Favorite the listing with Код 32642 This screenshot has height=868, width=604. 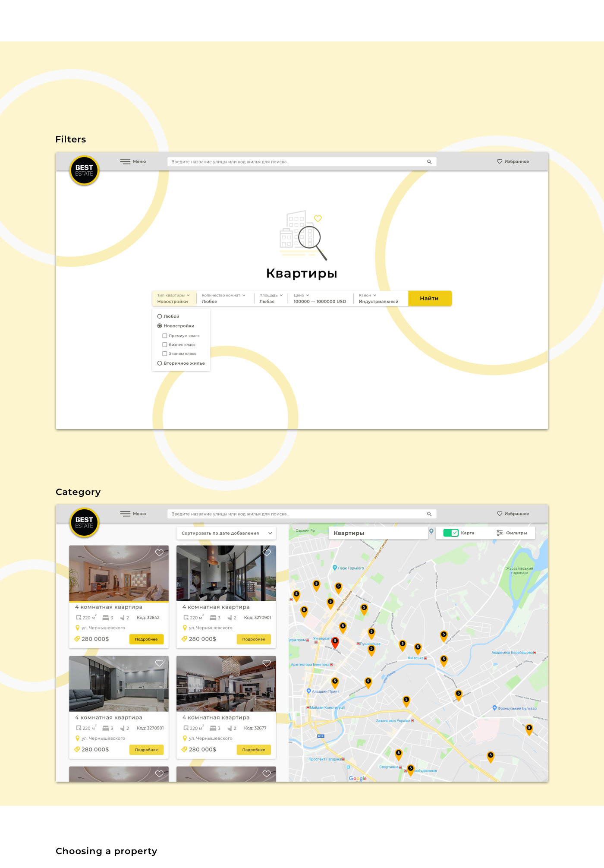(160, 552)
